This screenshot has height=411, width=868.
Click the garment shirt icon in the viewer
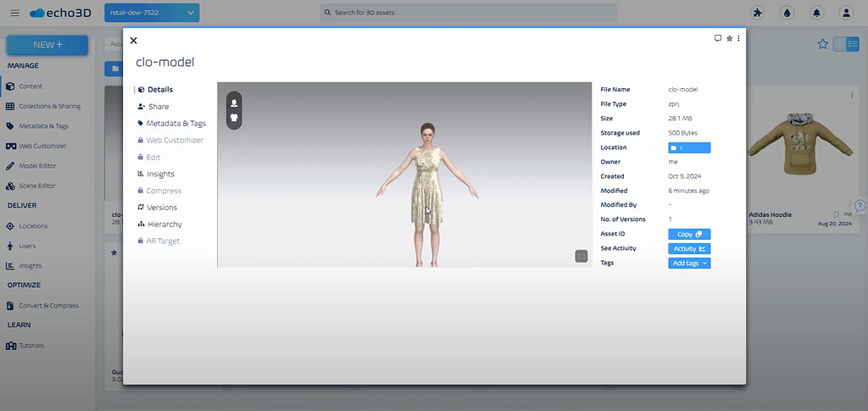234,119
